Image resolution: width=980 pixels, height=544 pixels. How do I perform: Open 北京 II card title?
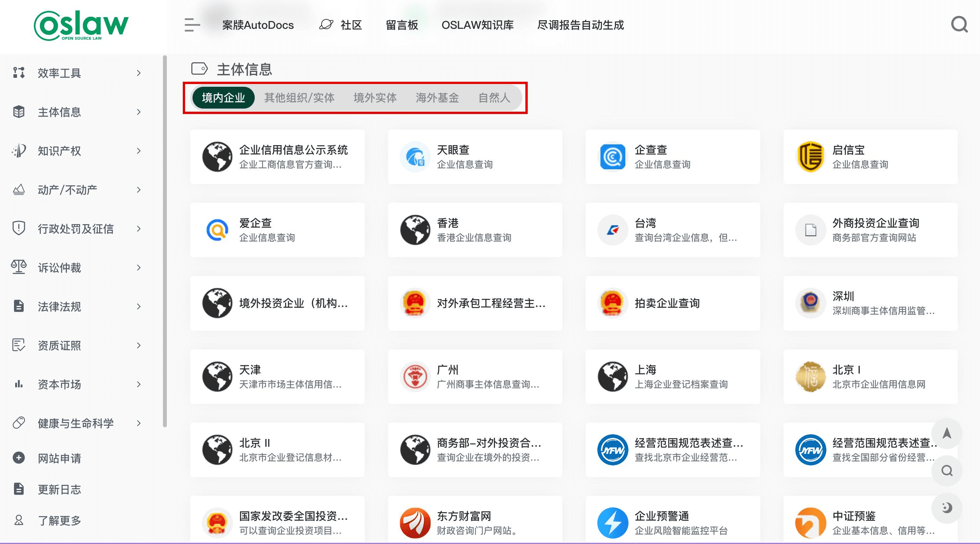pyautogui.click(x=254, y=442)
